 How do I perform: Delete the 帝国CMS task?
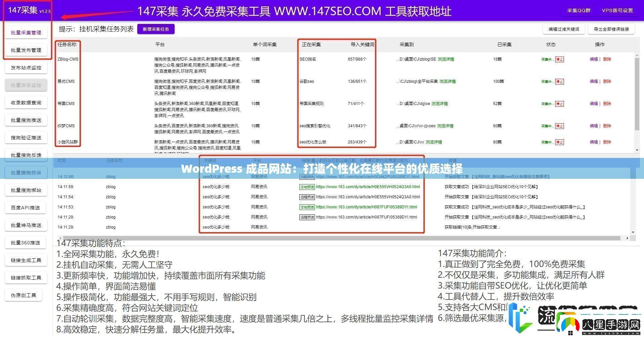(x=607, y=104)
